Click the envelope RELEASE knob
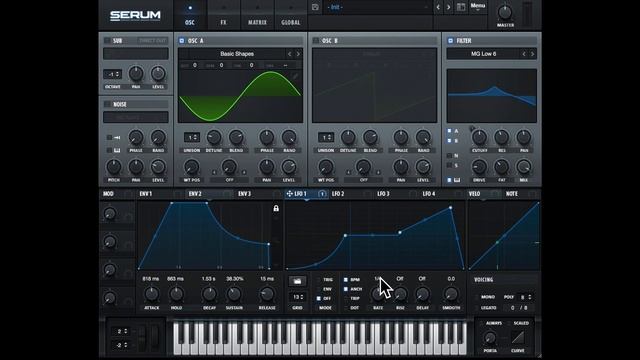The height and width of the screenshot is (360, 640). coord(267,294)
